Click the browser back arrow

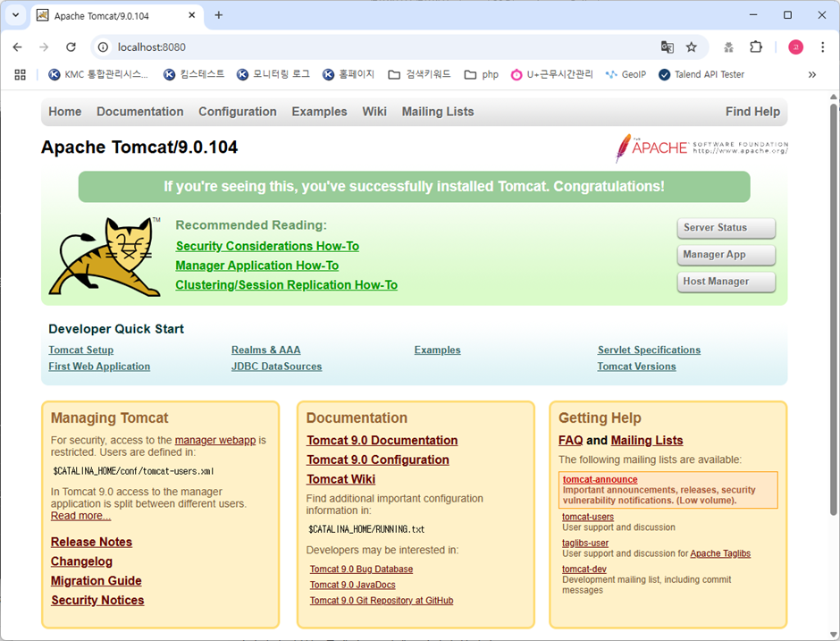pyautogui.click(x=17, y=47)
